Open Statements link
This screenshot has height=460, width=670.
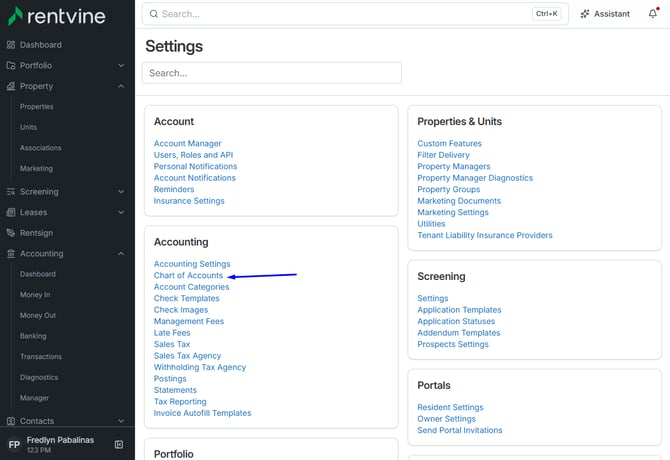(175, 390)
